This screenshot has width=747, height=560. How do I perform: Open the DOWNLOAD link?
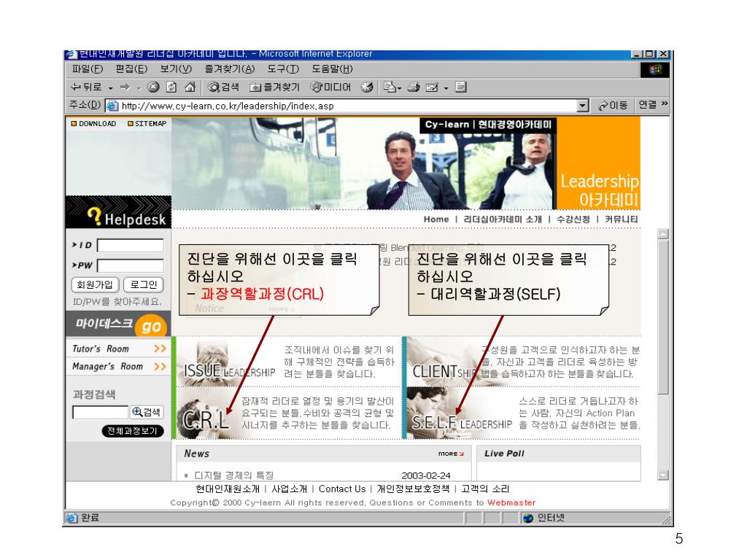(x=93, y=123)
